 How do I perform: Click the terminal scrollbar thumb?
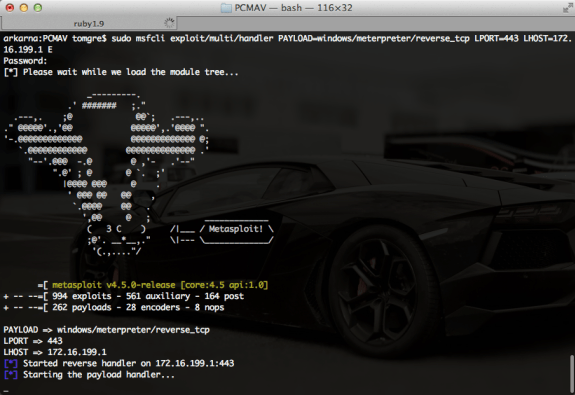[x=571, y=373]
